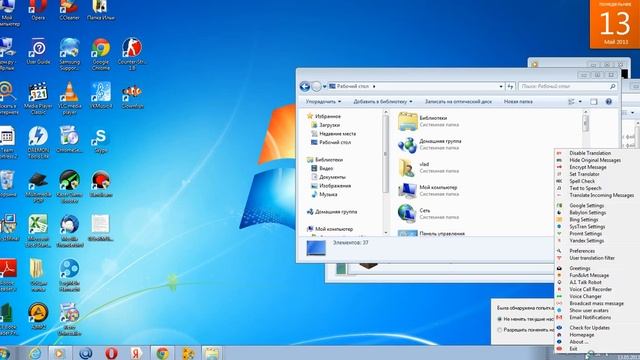Select 'Voice Call Recorder' in the menu
This screenshot has width=640, height=360.
[x=591, y=289]
